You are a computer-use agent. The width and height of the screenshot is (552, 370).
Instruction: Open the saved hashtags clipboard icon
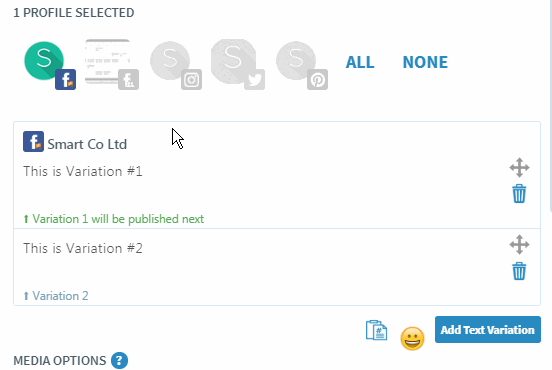tap(376, 330)
